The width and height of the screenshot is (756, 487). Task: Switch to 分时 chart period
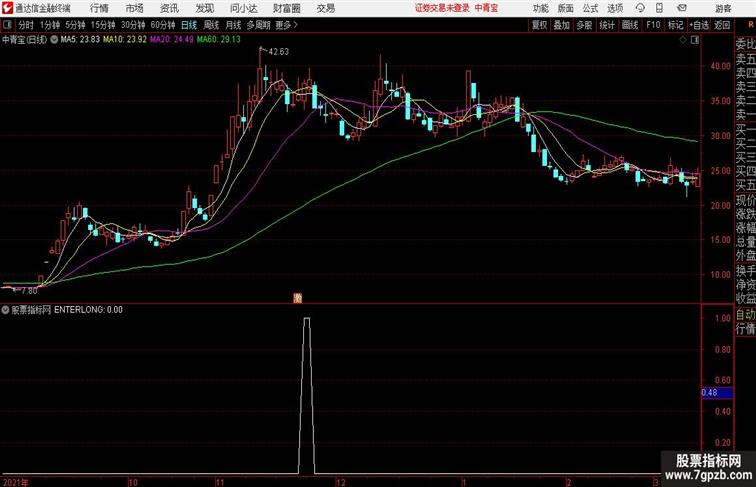point(26,25)
